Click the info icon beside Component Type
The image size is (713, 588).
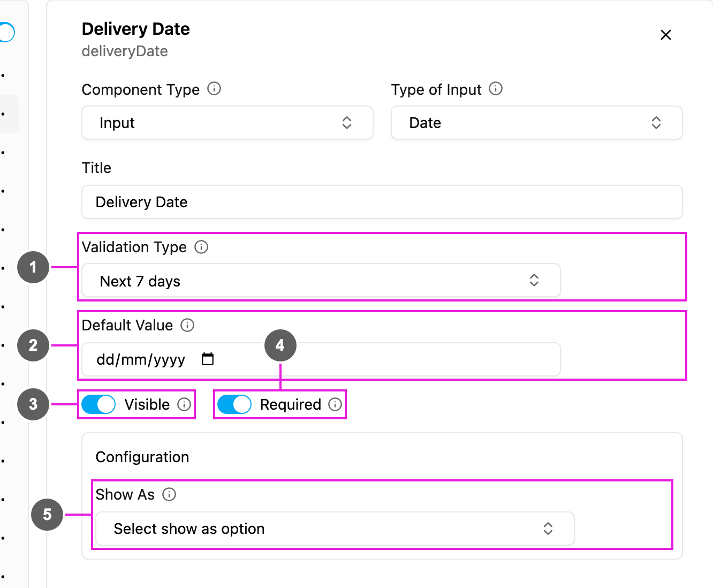[x=214, y=89]
